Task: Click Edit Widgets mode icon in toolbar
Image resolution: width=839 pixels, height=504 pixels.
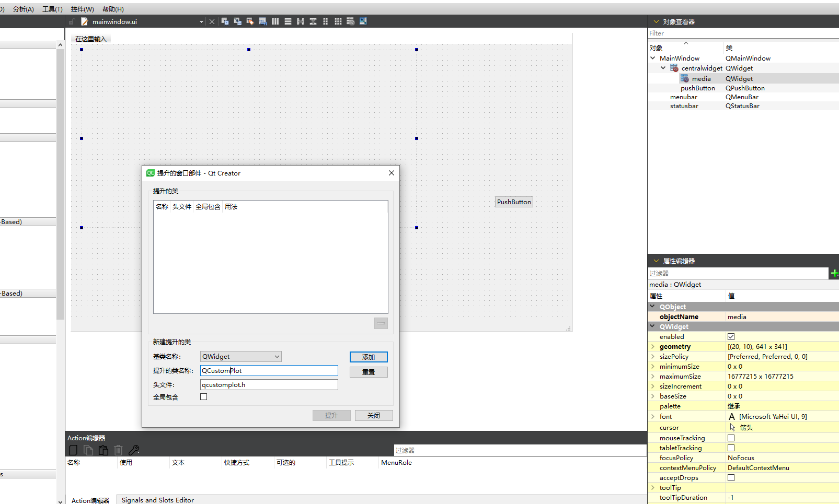Action: click(x=225, y=21)
